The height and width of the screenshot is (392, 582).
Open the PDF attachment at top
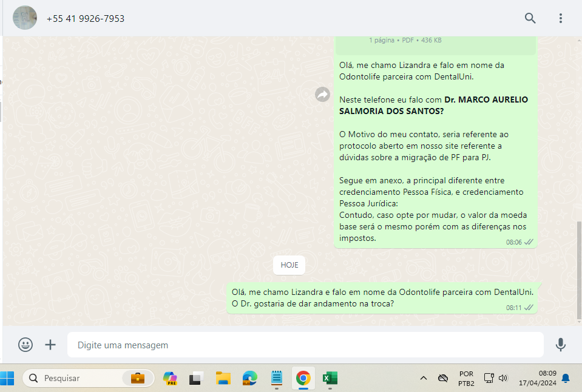coord(435,42)
